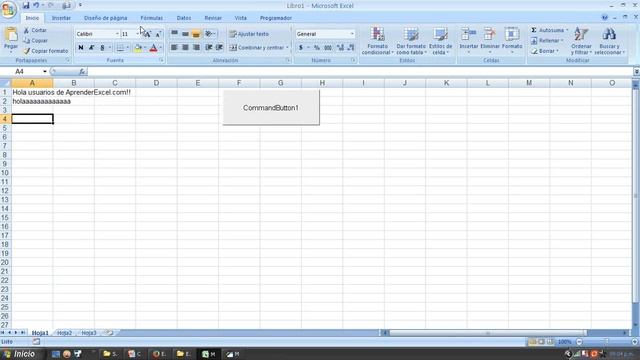Increase indent icon
Viewport: 640px width, 360px height.
[x=219, y=47]
